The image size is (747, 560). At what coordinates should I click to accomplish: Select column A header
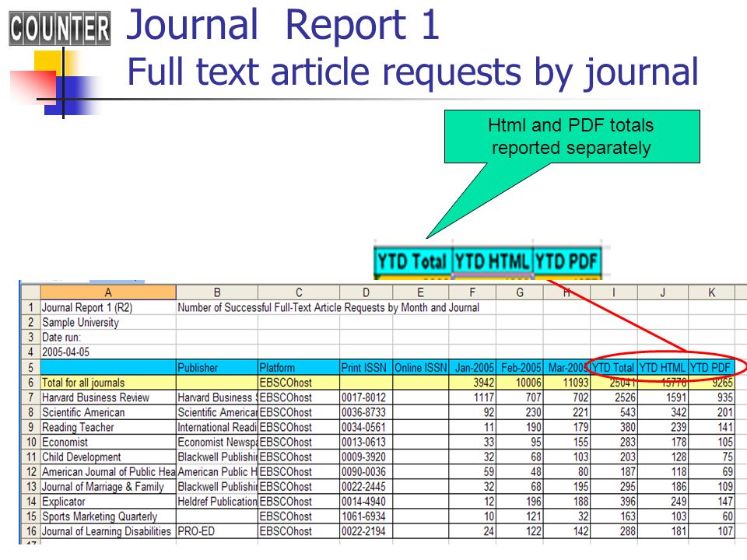pyautogui.click(x=108, y=292)
